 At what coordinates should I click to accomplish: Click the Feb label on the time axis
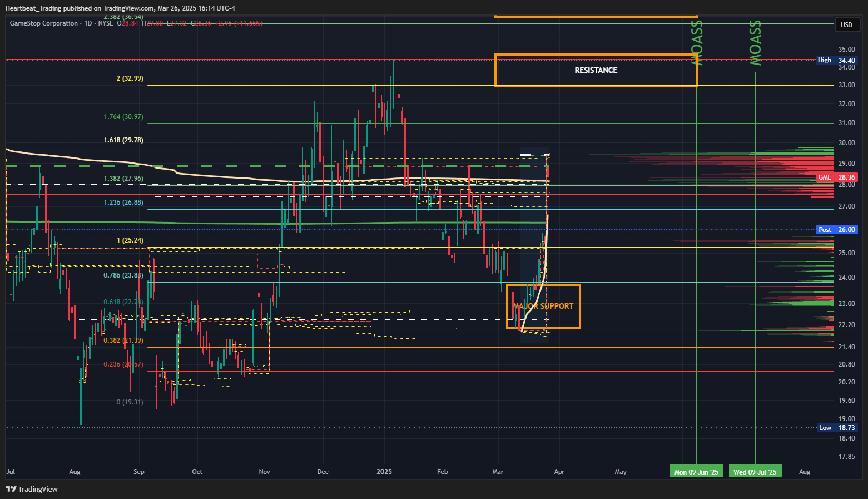[x=442, y=472]
